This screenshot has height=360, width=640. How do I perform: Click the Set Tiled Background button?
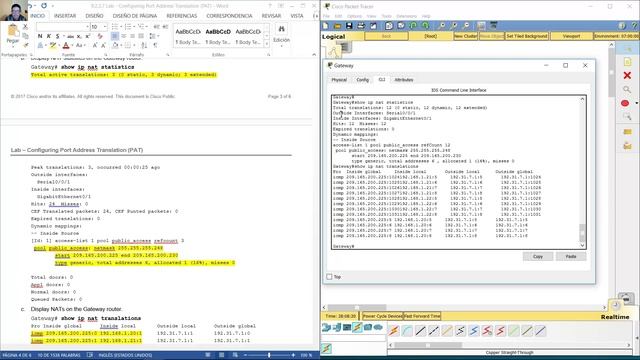pyautogui.click(x=527, y=36)
